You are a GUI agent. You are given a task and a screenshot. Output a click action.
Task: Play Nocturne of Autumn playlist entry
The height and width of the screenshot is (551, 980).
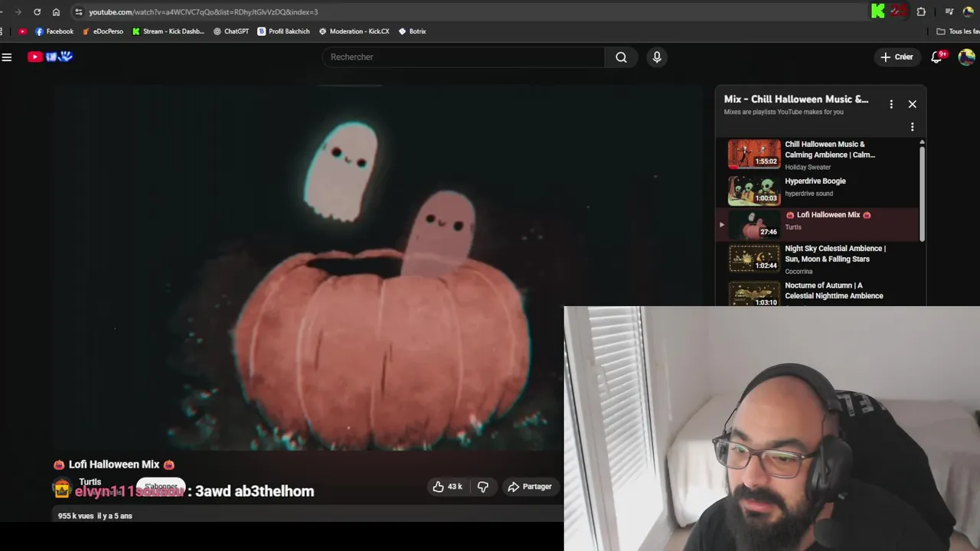point(834,290)
